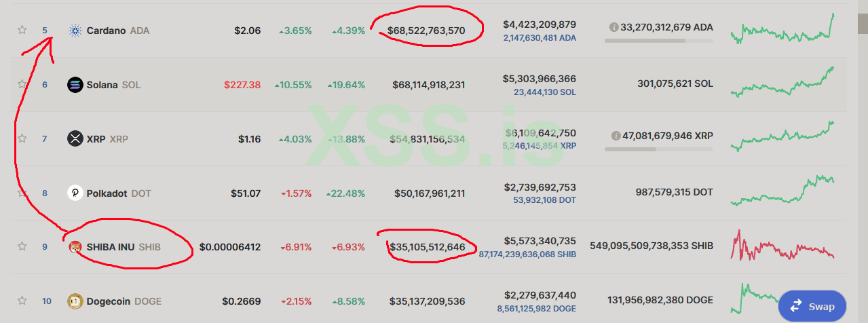
Task: Click Cardano's 2,147,630,481 ADA volume link
Action: [x=540, y=38]
